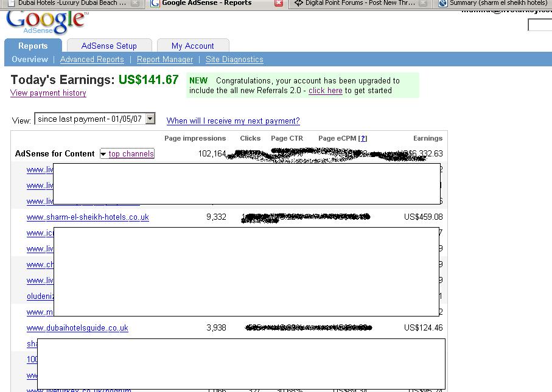Image resolution: width=552 pixels, height=392 pixels.
Task: Click the Digital Point Forums tab icon
Action: (299, 3)
